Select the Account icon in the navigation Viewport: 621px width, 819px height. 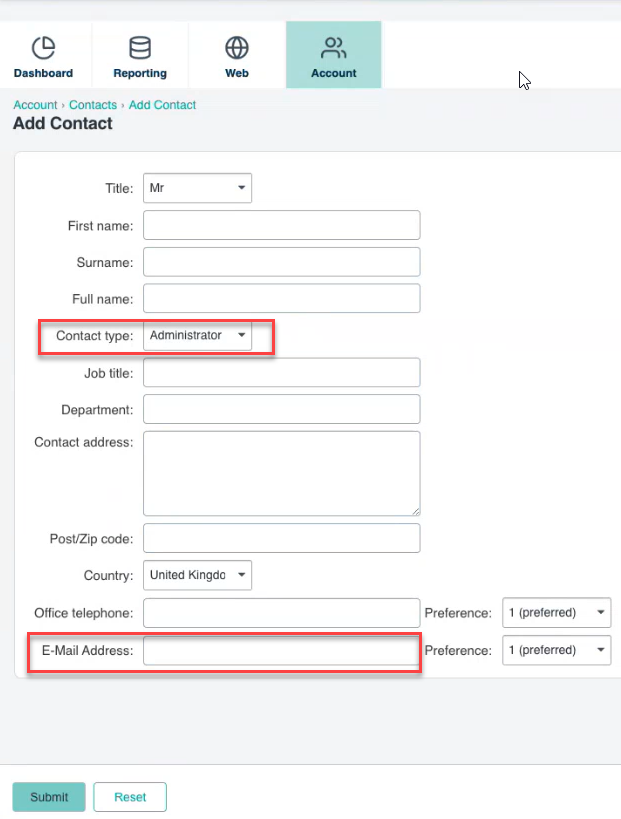(x=333, y=55)
